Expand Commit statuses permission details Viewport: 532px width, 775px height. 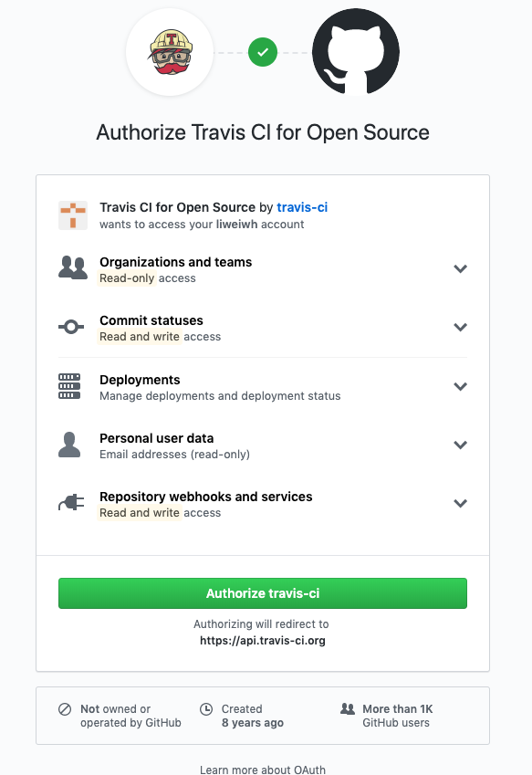[461, 327]
